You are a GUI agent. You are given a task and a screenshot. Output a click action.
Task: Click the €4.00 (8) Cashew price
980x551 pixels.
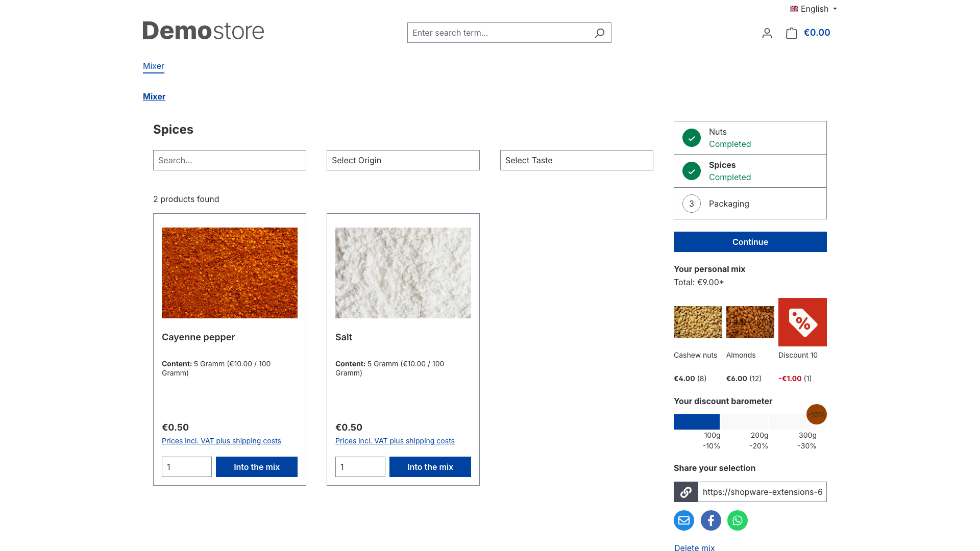coord(690,379)
